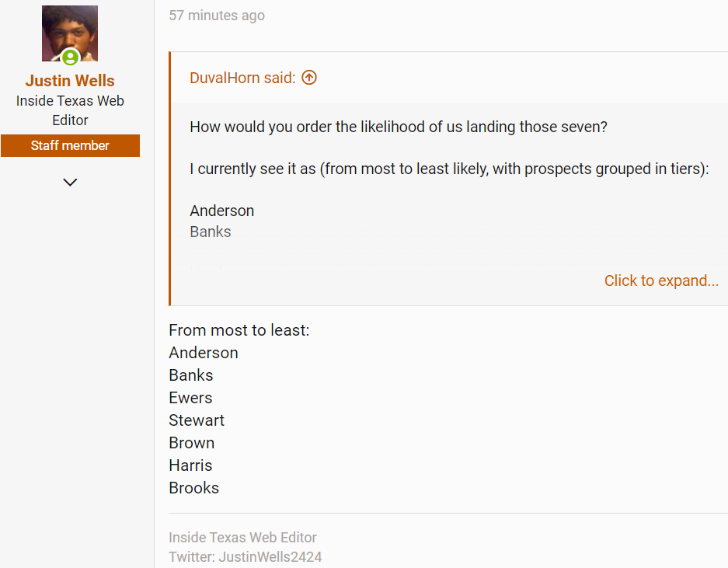Click the "From most to least:" line
The height and width of the screenshot is (568, 728).
(x=239, y=330)
